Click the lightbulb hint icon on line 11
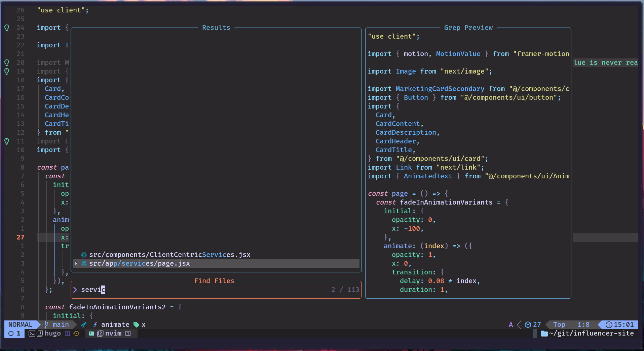The width and height of the screenshot is (644, 351). [x=7, y=141]
